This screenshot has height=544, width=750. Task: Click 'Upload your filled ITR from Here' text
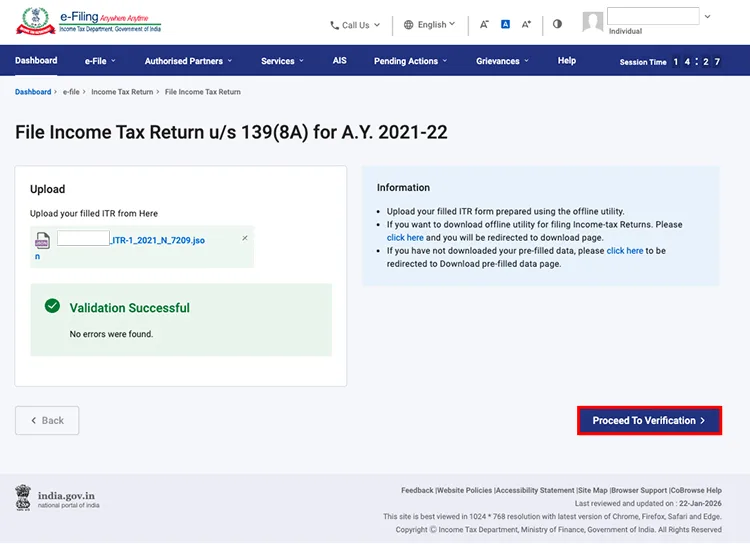pyautogui.click(x=94, y=213)
